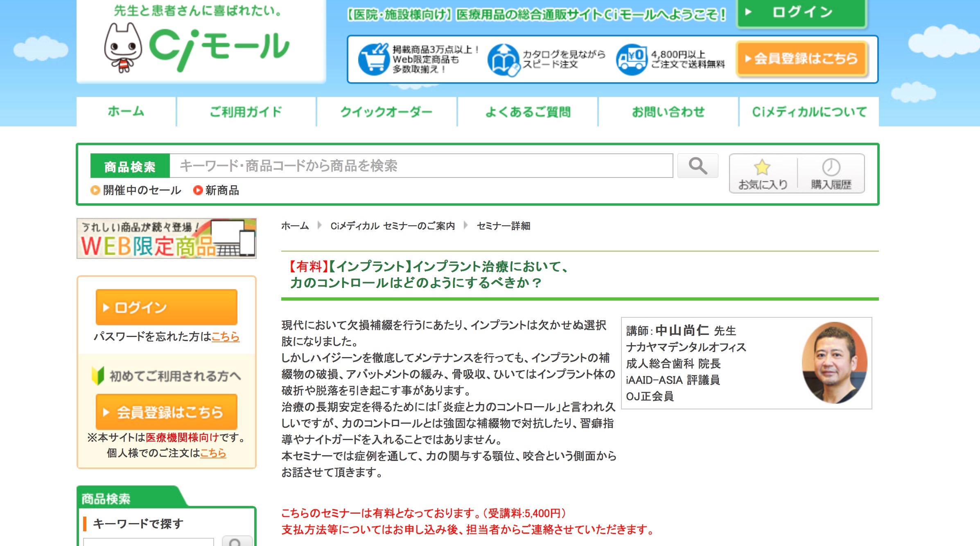Click the forgotten password こちら link
The height and width of the screenshot is (546, 980).
226,336
